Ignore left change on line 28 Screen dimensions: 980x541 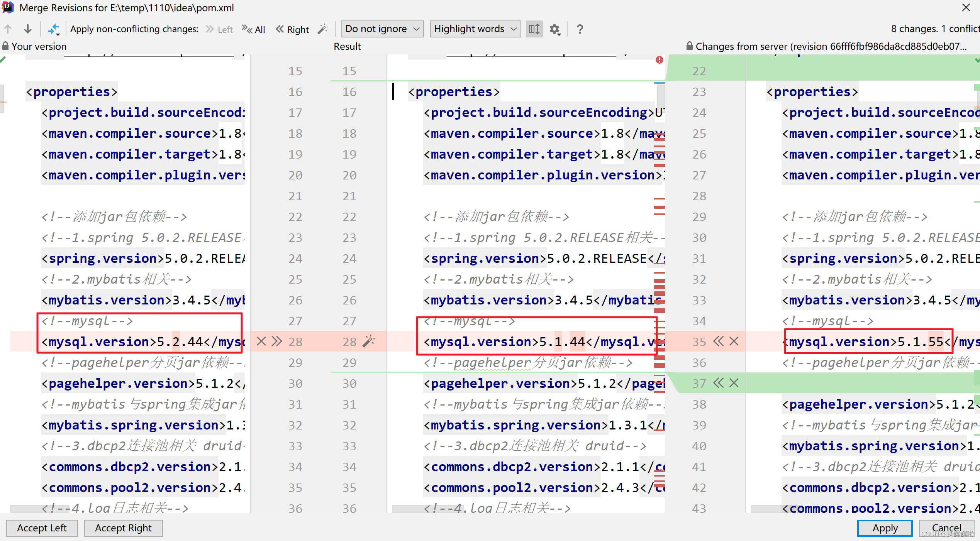(261, 341)
